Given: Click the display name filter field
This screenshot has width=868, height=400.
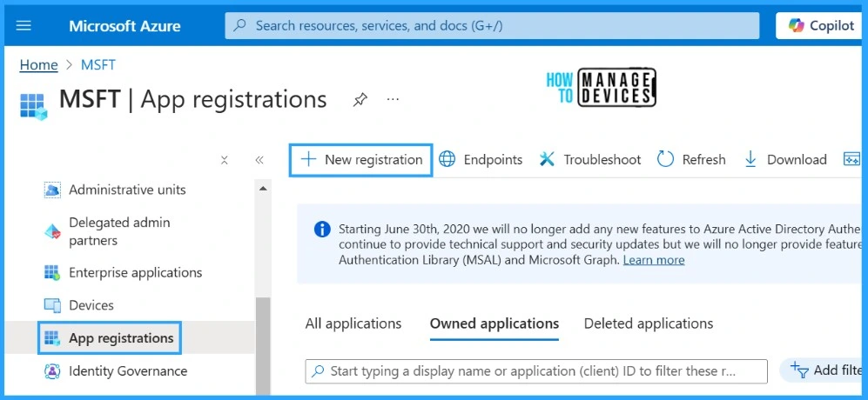Looking at the screenshot, I should click(536, 371).
